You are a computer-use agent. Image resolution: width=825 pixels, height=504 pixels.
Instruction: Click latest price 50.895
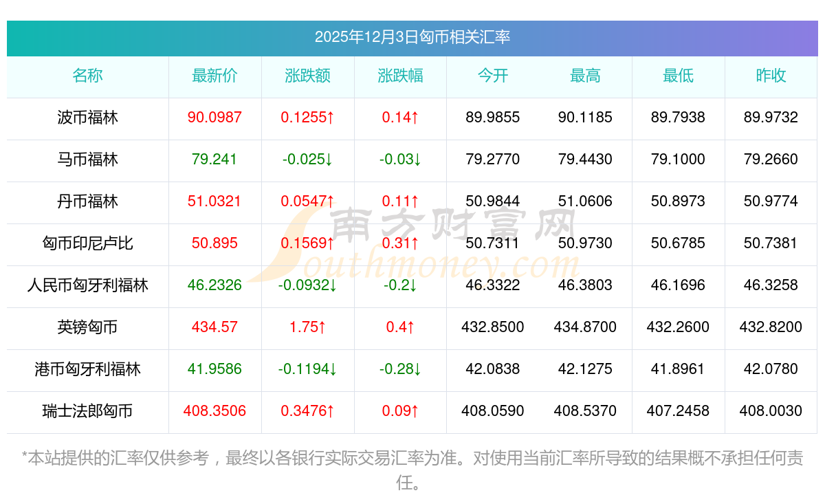215,243
